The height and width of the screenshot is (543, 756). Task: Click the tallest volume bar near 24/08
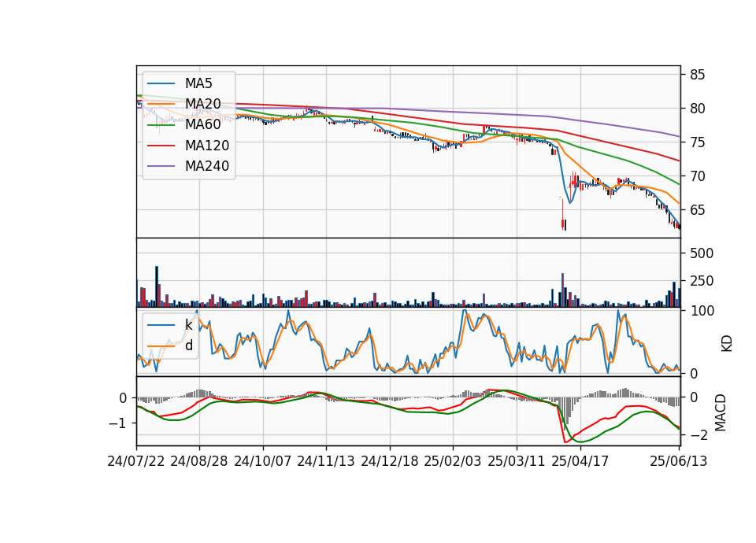[157, 286]
